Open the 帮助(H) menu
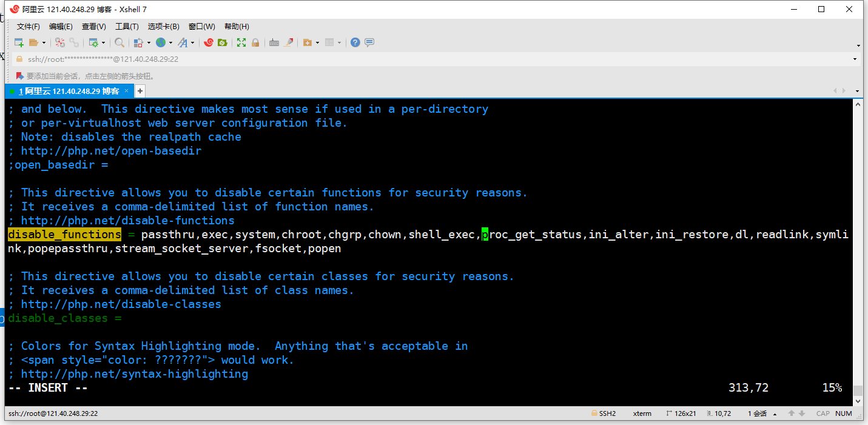Screen dimensions: 868x425 pos(237,27)
